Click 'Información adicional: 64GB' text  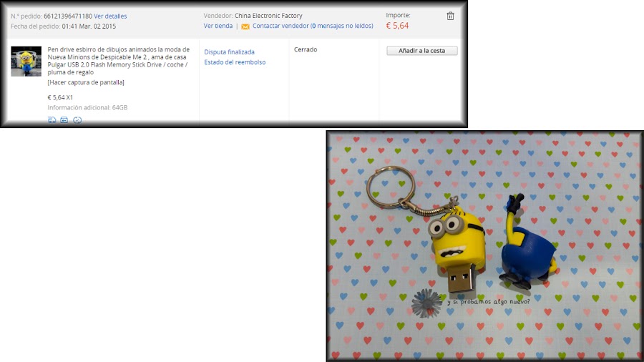[x=87, y=107]
